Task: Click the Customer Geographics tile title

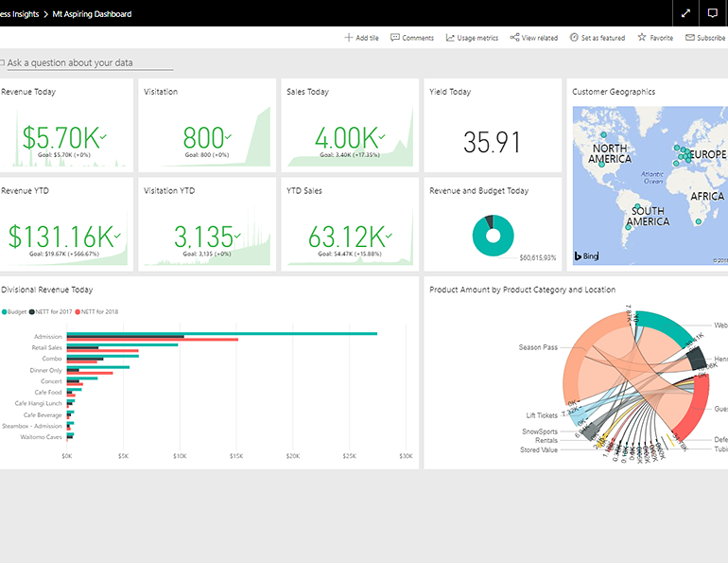Action: [614, 92]
